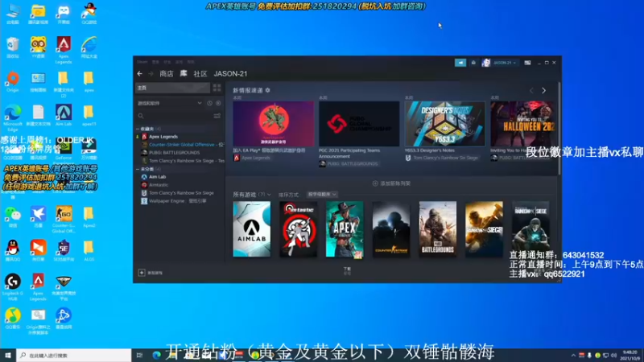Open the 按字母顺序 sort order dropdown

pyautogui.click(x=322, y=195)
